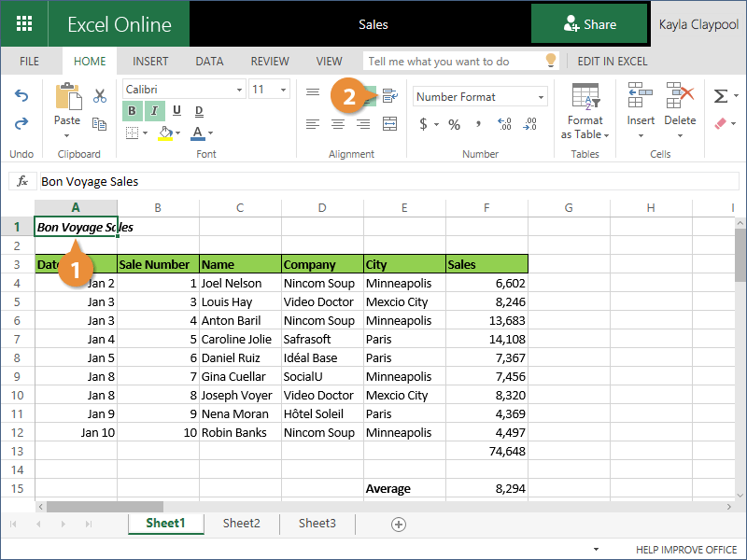Click the Wrap Text icon
The width and height of the screenshot is (747, 560).
pyautogui.click(x=389, y=95)
